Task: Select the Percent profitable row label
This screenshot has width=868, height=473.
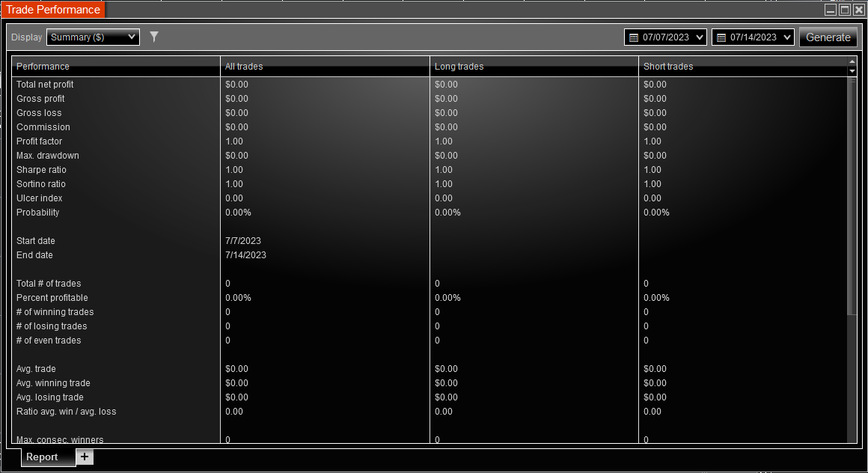Action: tap(52, 298)
